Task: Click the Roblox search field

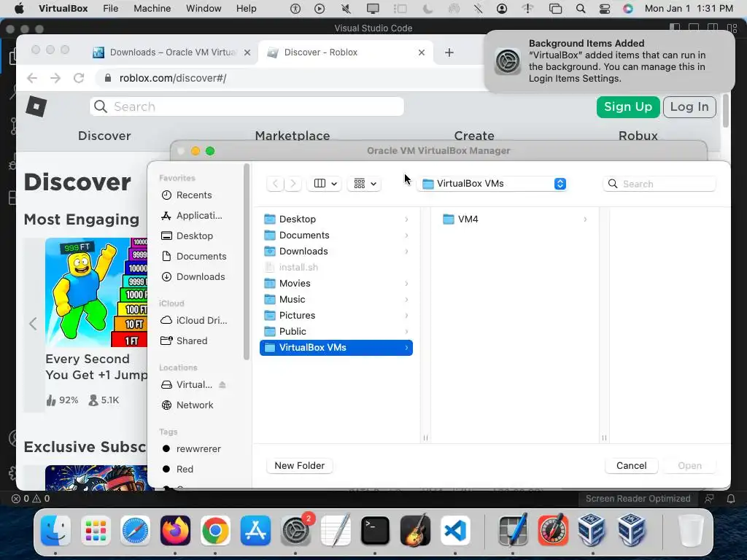Action: pyautogui.click(x=247, y=106)
